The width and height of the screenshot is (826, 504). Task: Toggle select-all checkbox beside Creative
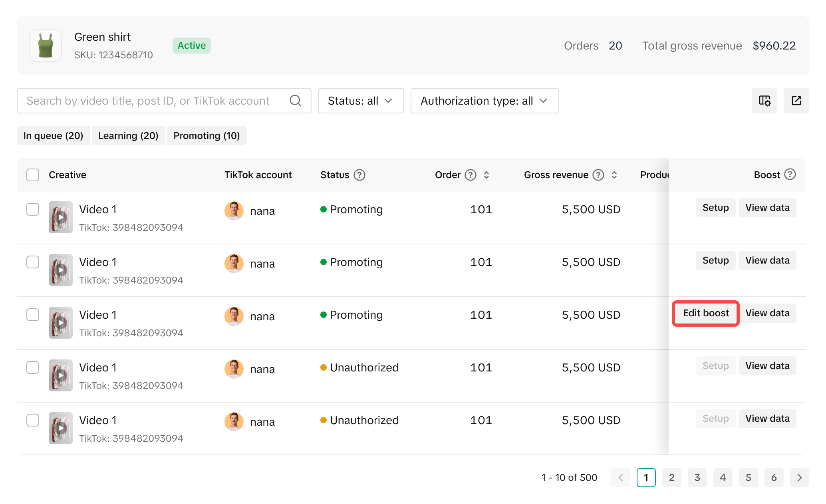click(x=33, y=175)
